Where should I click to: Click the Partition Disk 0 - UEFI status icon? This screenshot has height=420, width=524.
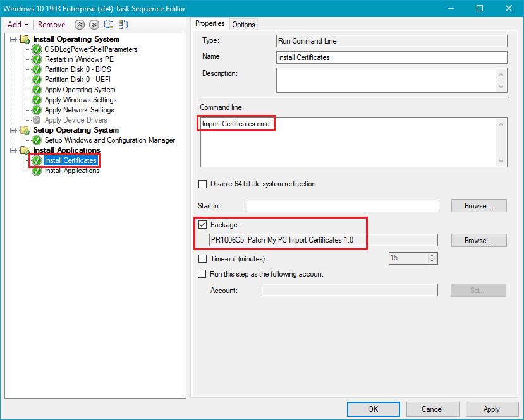(x=37, y=80)
